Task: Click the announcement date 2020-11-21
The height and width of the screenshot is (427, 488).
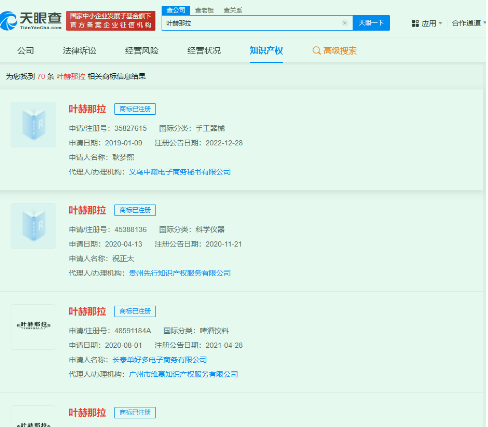Action: pos(224,244)
